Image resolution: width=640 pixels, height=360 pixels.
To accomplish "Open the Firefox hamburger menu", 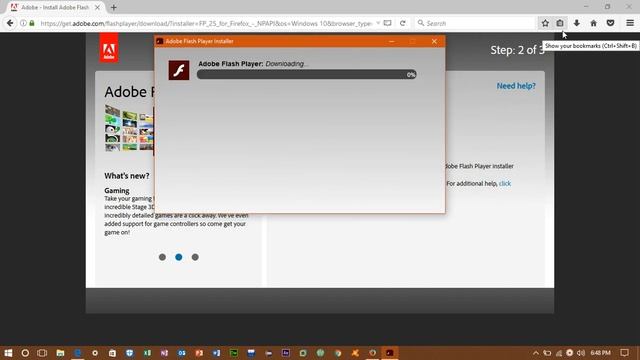I will point(630,23).
